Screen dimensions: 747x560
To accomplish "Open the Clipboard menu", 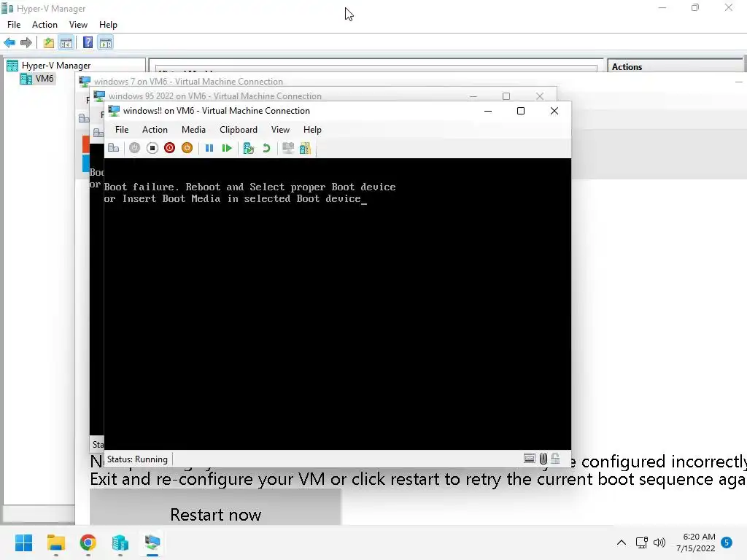I will tap(239, 130).
